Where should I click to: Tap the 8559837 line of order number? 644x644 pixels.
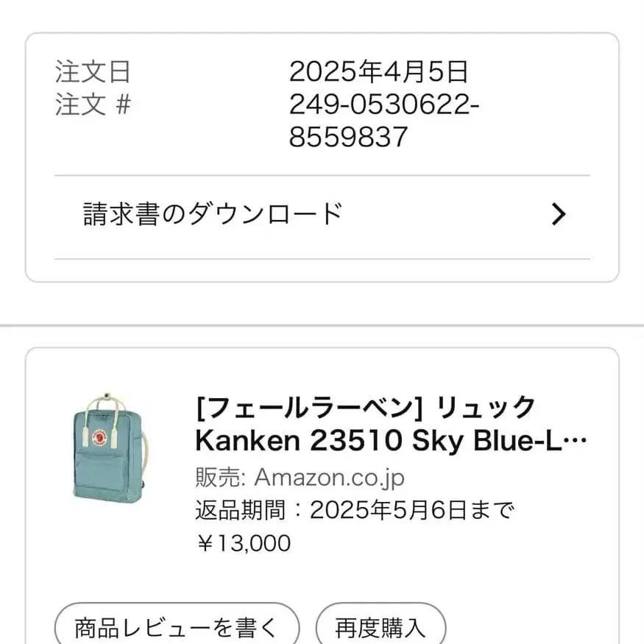coord(348,137)
